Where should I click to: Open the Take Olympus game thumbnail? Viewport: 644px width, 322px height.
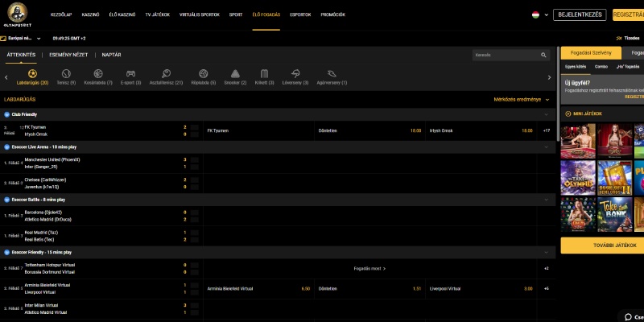coord(578,177)
